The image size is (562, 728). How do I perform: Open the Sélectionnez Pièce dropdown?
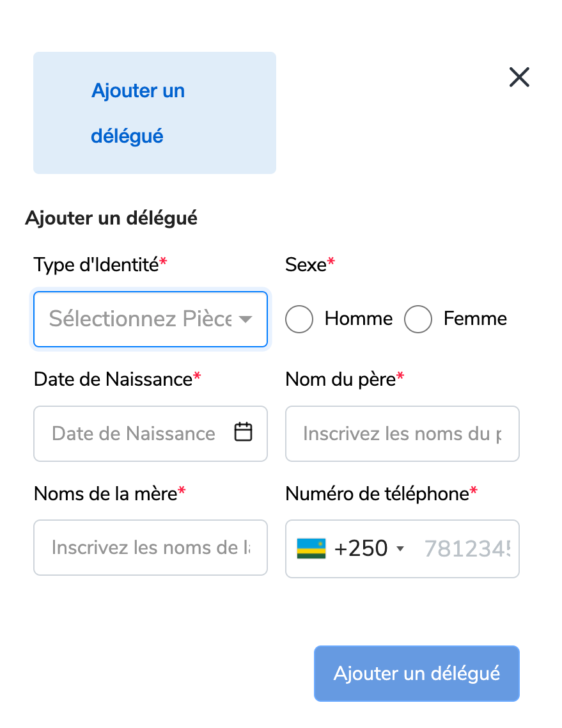pyautogui.click(x=150, y=319)
